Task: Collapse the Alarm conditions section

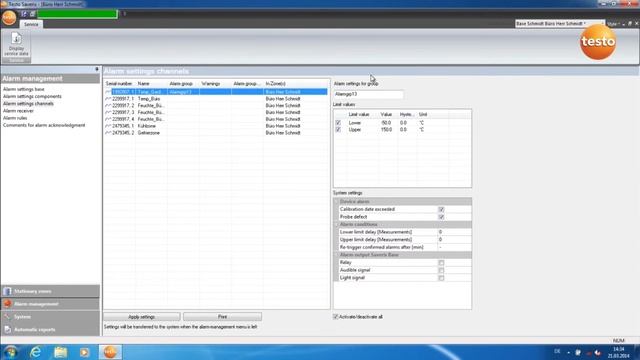Action: (x=337, y=224)
